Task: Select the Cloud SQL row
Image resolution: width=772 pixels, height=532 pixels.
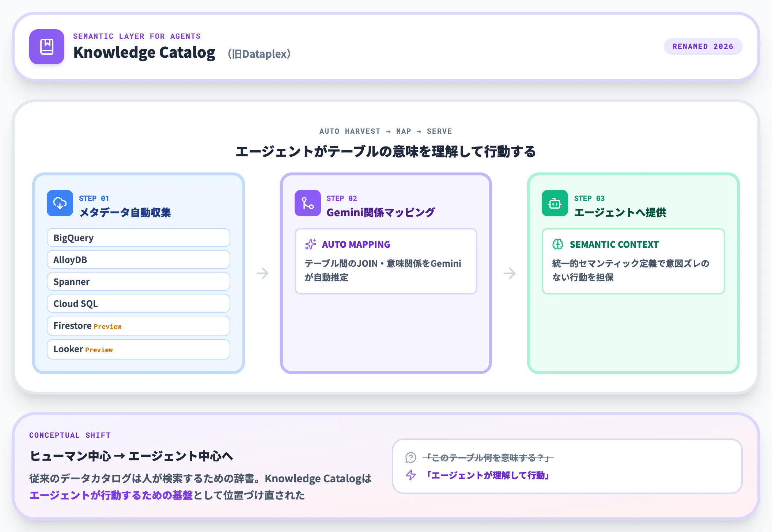Action: coord(138,303)
